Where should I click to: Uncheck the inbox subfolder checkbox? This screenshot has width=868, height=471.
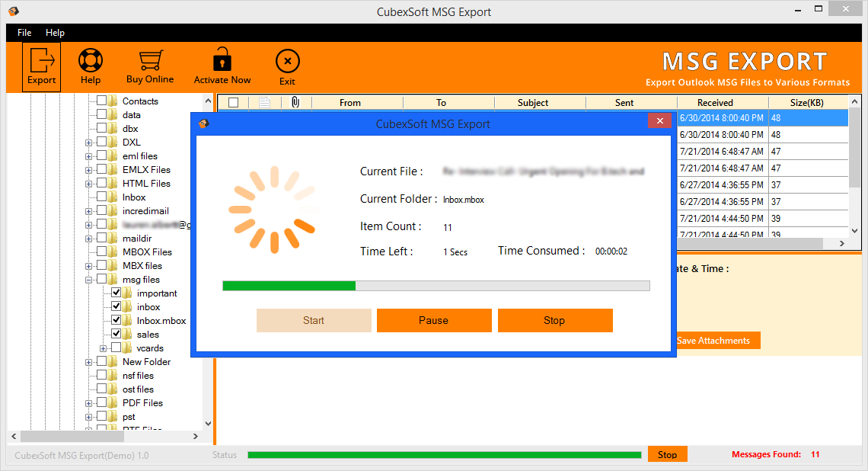116,306
